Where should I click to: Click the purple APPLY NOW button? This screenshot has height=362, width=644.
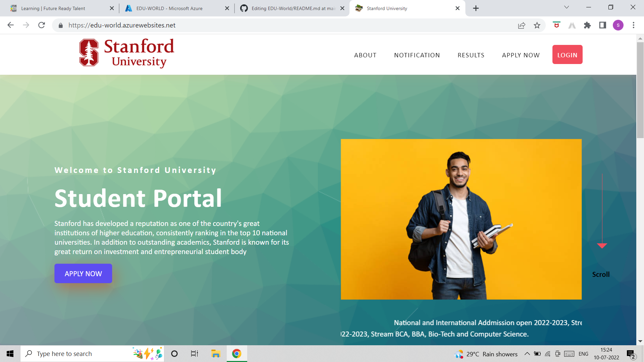point(83,274)
